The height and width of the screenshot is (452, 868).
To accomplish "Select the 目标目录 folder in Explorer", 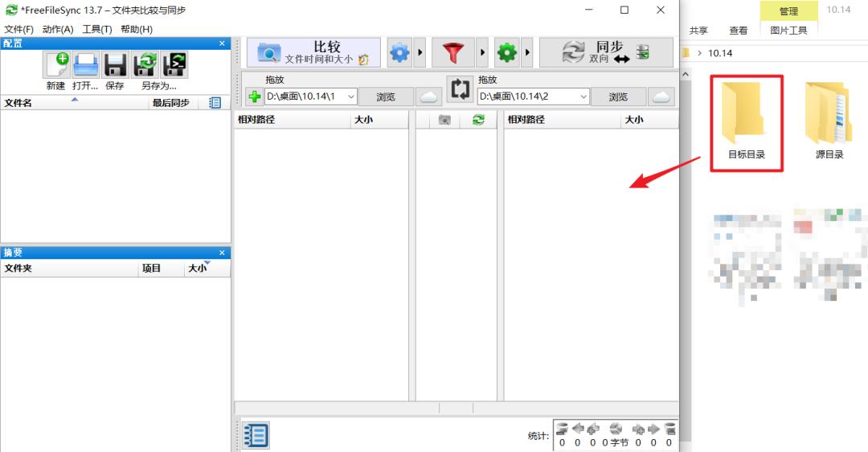I will pos(746,123).
